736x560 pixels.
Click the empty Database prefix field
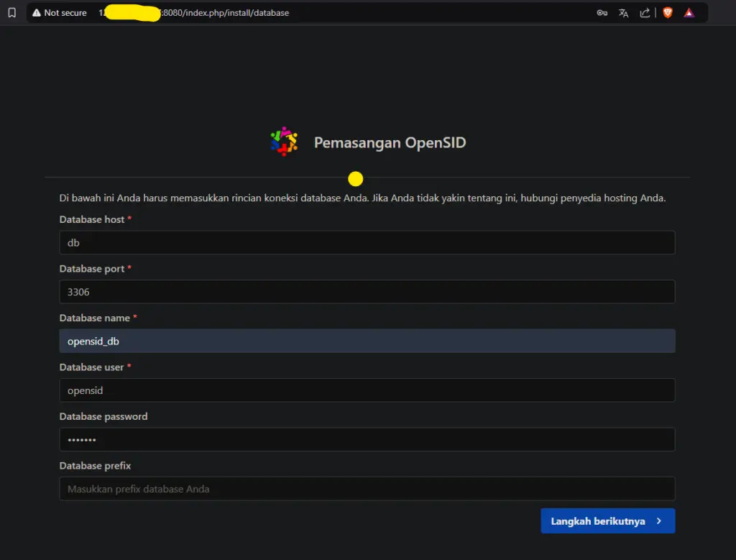[367, 489]
